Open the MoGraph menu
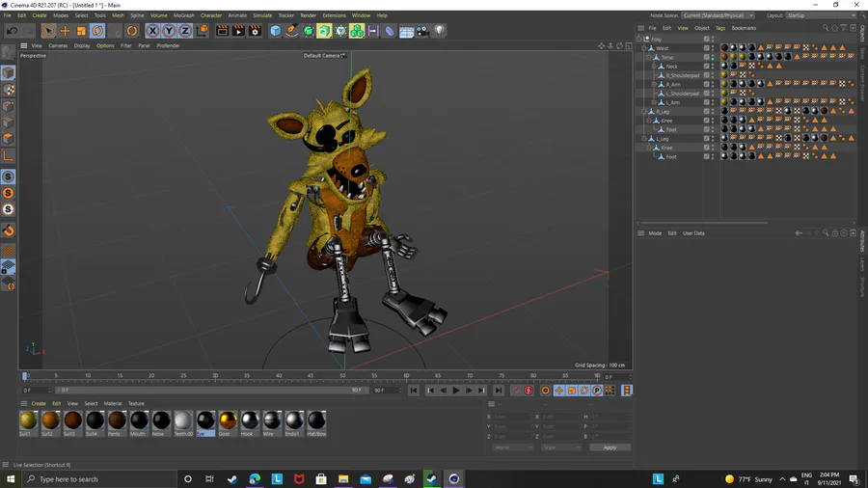This screenshot has height=488, width=868. 183,15
